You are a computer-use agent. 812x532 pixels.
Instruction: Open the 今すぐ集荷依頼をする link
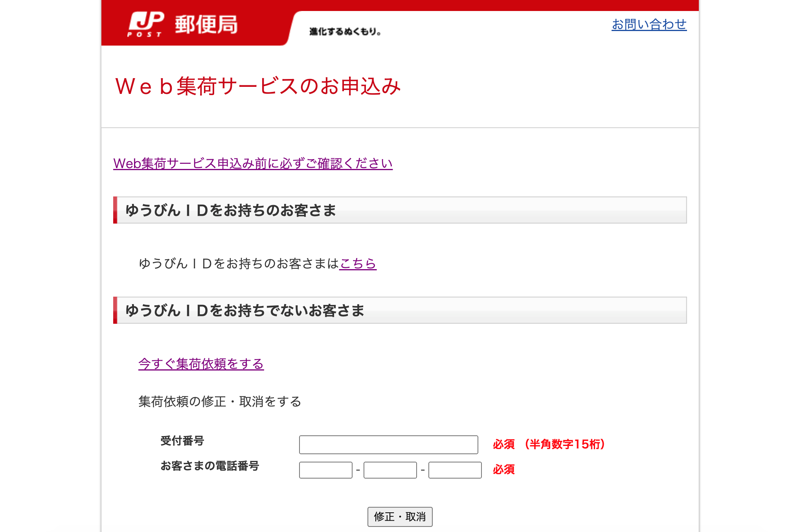(x=201, y=363)
